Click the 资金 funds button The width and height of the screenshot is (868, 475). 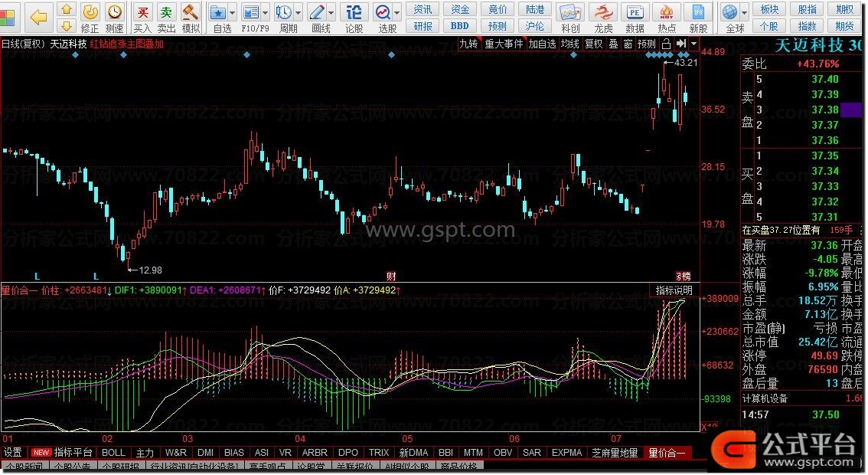click(x=459, y=9)
